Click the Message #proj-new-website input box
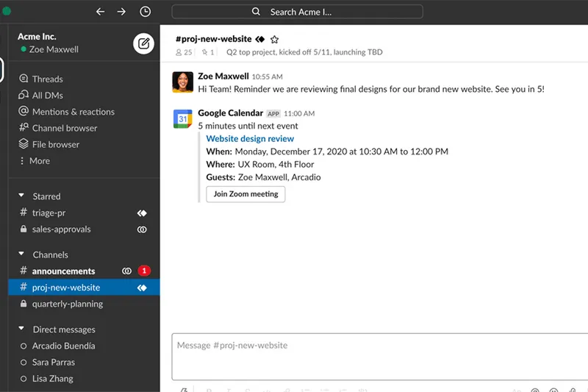Viewport: 588px width, 392px height. (380, 357)
